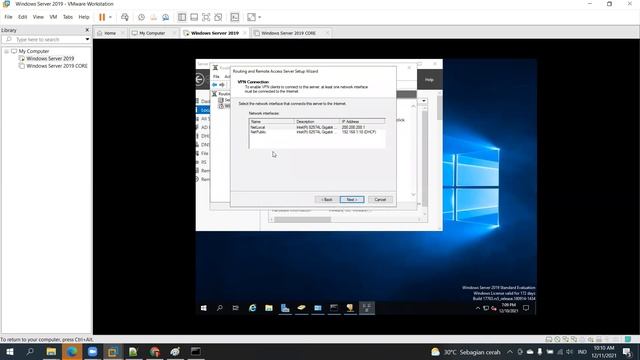Click the Server Manager vertical scrollbar

click(439, 108)
